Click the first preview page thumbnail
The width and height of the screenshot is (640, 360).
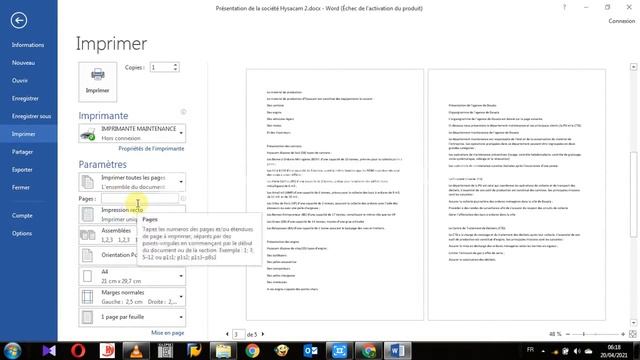pos(335,195)
